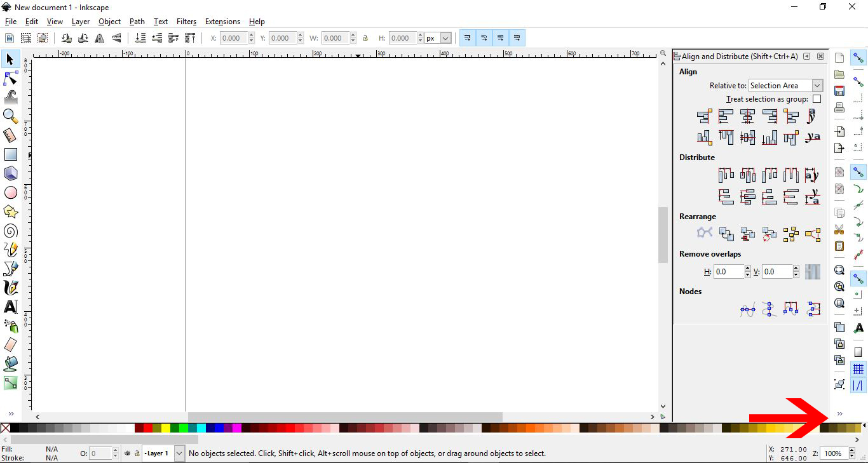Select the Text tool
Image resolution: width=868 pixels, height=463 pixels.
[10, 307]
